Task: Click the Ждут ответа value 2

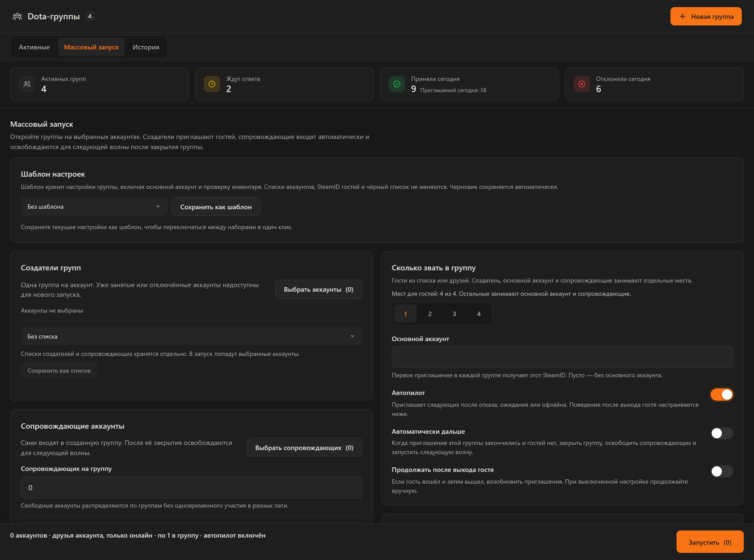Action: tap(228, 89)
